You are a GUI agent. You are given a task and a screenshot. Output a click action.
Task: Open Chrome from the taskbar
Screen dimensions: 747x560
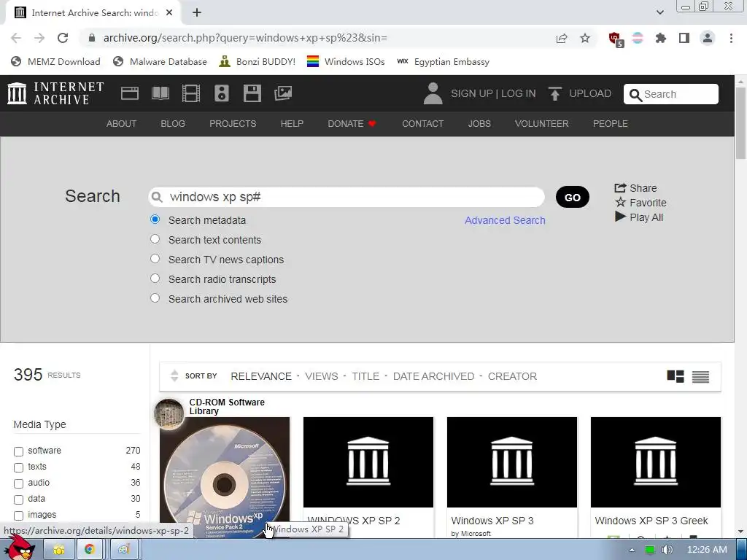pyautogui.click(x=89, y=550)
